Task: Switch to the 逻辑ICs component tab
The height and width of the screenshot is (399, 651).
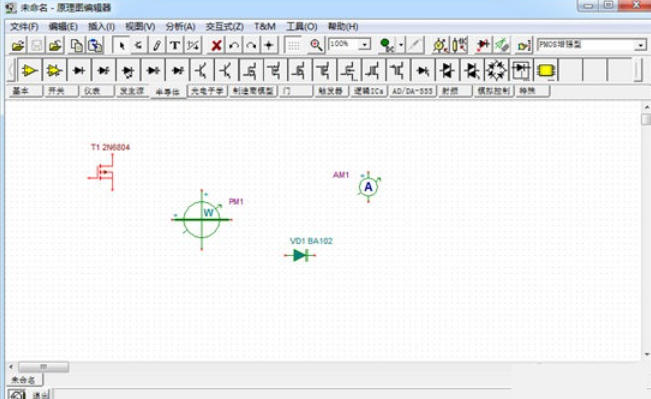Action: (369, 91)
